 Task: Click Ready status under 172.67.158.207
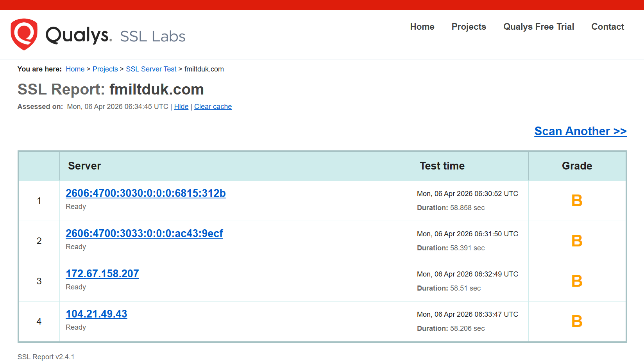point(76,287)
